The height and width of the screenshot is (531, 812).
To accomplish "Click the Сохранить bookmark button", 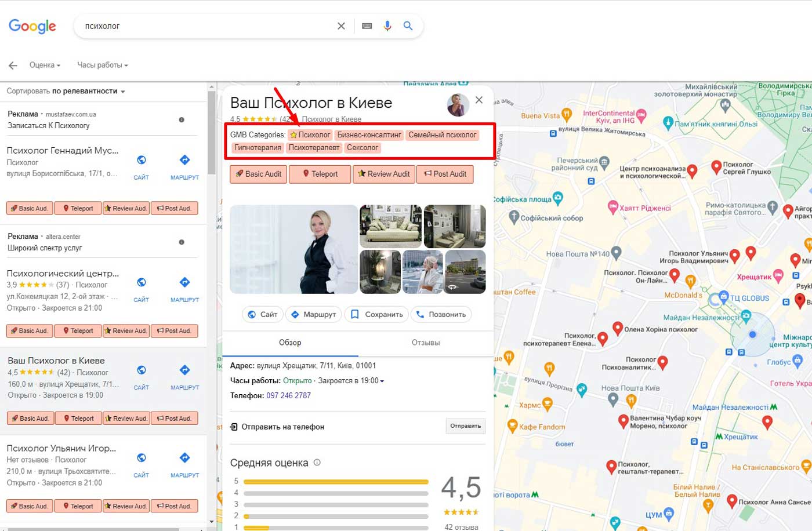I will click(x=377, y=314).
